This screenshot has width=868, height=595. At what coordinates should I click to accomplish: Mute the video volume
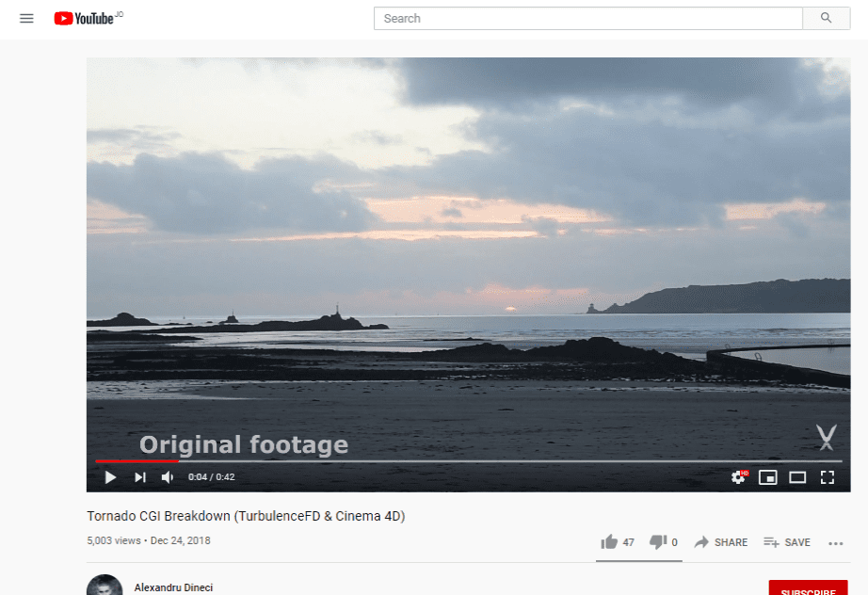pos(168,477)
